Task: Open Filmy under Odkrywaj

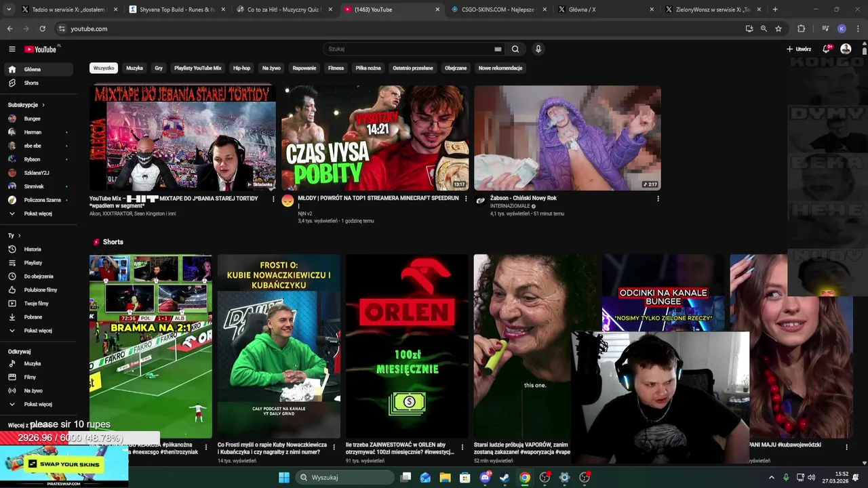Action: point(38,377)
